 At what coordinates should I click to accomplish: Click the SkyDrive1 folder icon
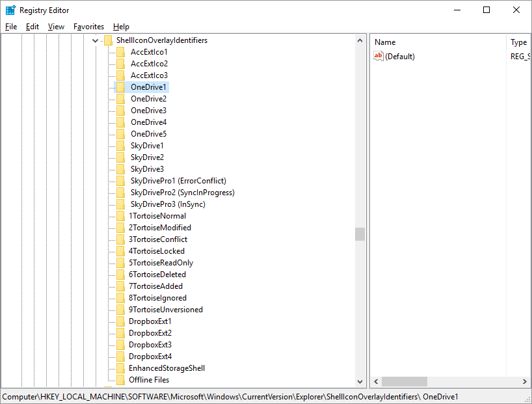[x=120, y=146]
